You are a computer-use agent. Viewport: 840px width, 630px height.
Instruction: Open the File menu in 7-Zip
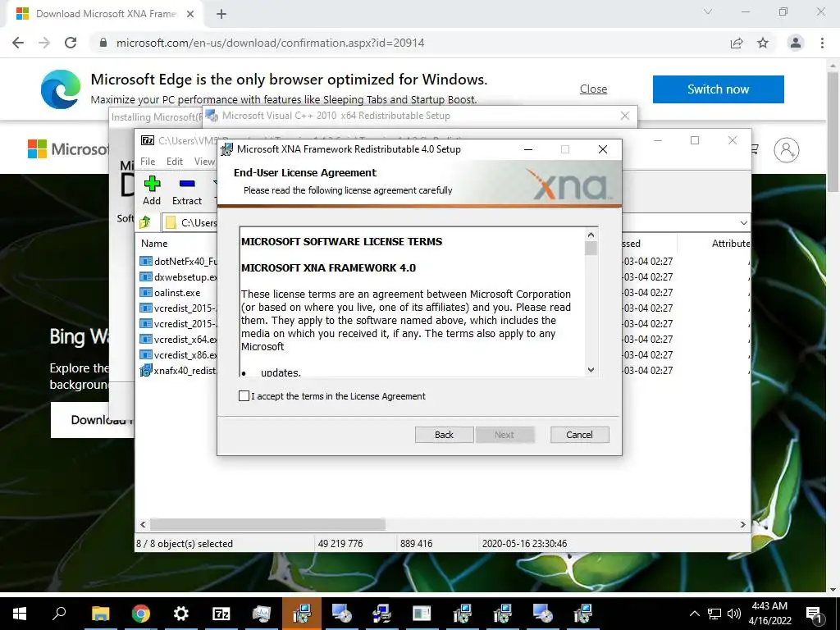coord(148,162)
